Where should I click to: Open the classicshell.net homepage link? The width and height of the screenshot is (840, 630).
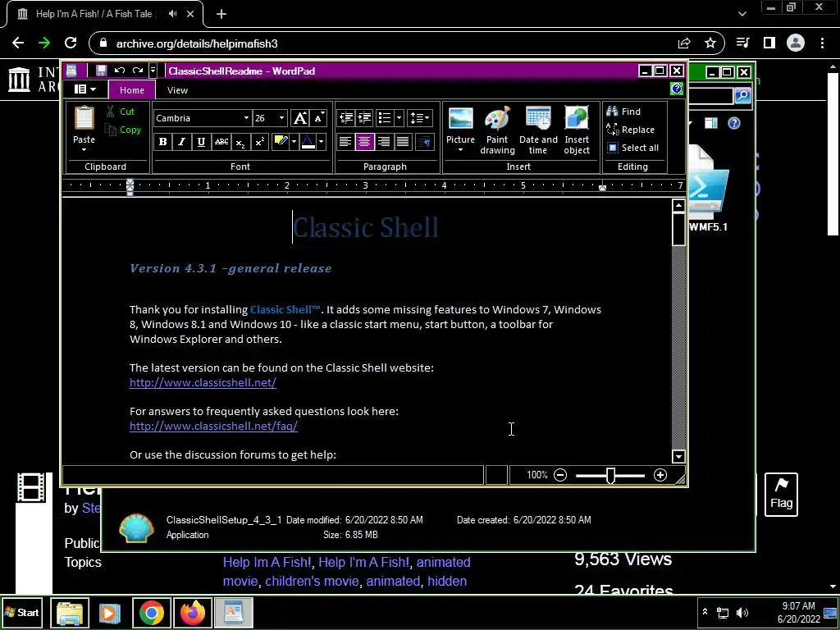(x=203, y=382)
